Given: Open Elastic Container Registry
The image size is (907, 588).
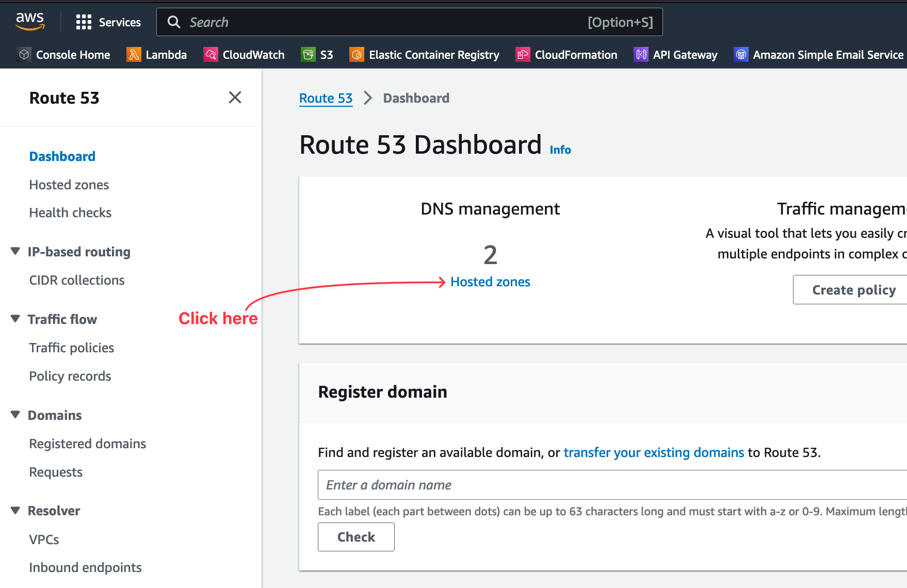Looking at the screenshot, I should [424, 54].
